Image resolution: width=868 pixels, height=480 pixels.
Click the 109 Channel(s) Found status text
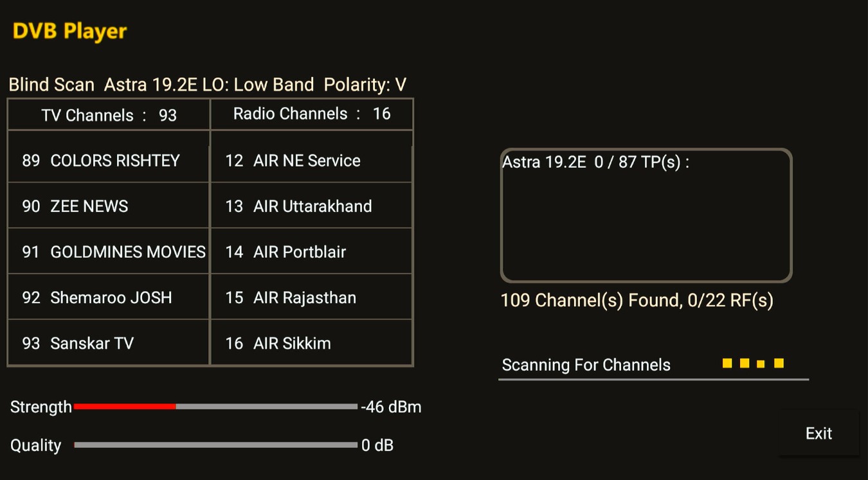(637, 300)
